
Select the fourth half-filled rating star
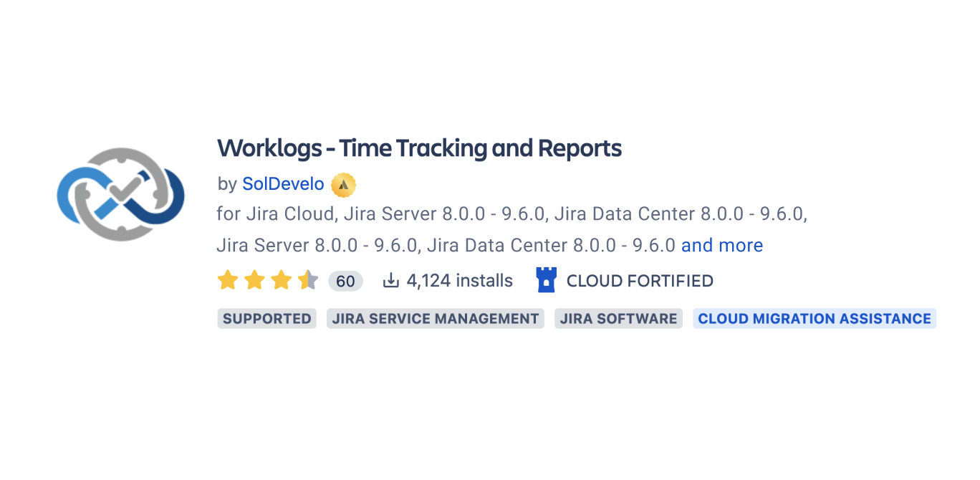click(309, 280)
